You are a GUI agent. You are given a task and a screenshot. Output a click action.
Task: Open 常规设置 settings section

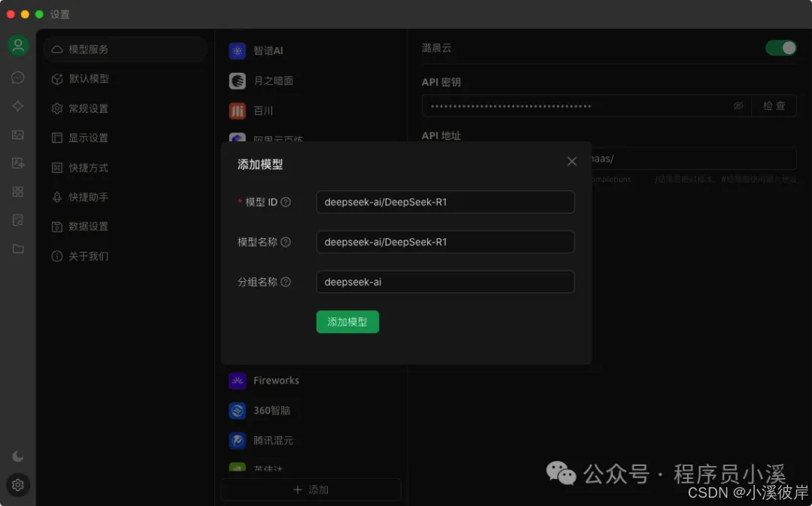tap(126, 108)
